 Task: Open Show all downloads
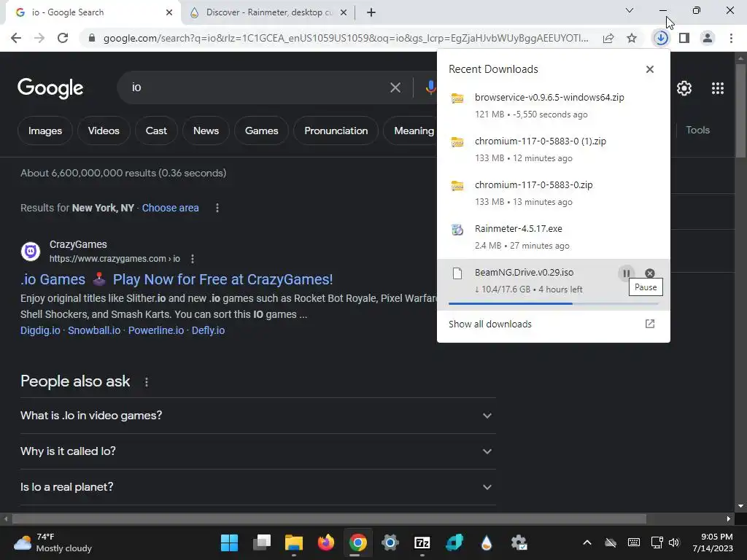(553, 324)
